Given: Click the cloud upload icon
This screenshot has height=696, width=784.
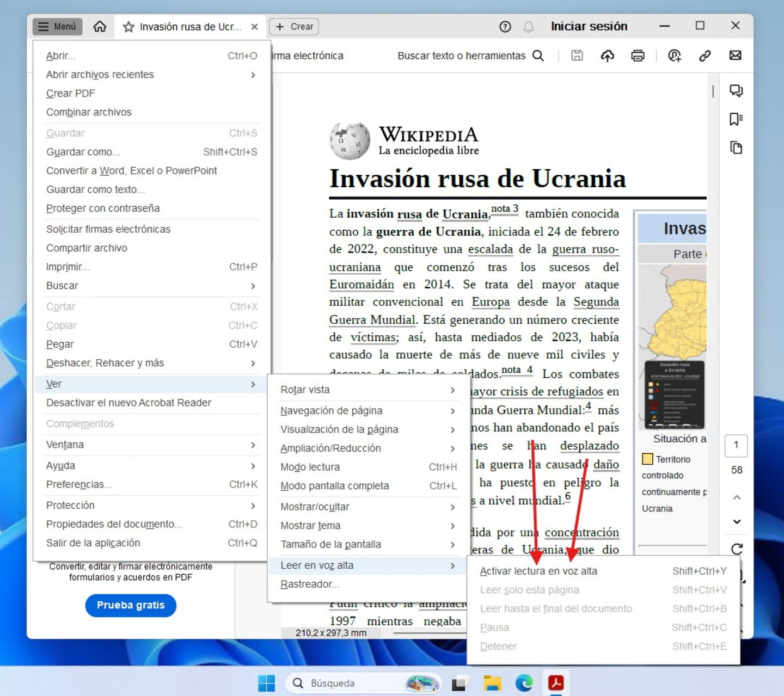Looking at the screenshot, I should 608,56.
